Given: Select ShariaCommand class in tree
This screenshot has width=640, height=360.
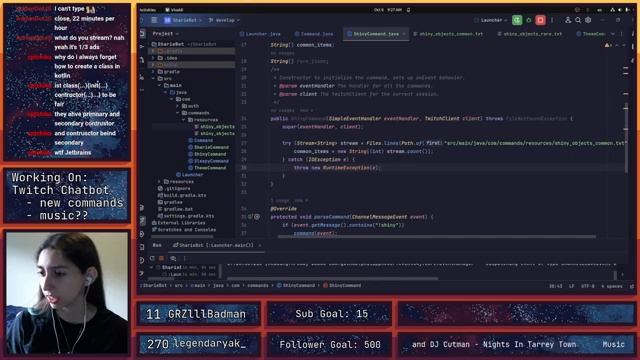Looking at the screenshot, I should [x=208, y=147].
